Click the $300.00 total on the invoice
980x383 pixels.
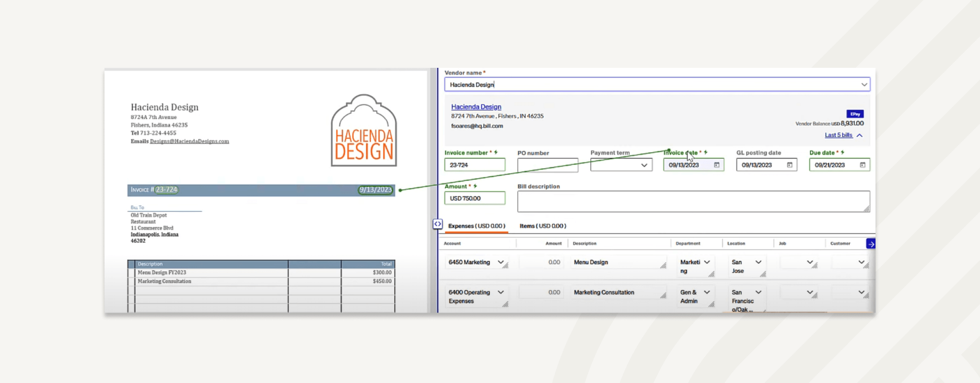(x=382, y=272)
